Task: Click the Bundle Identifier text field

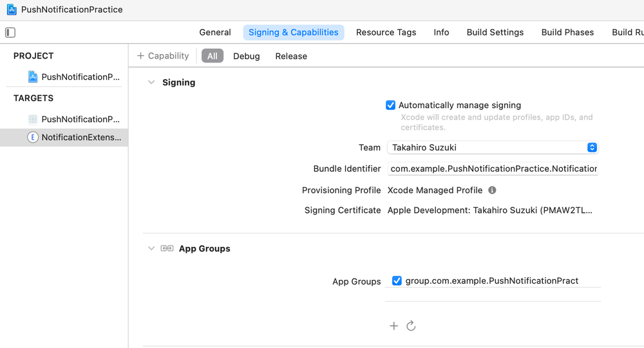Action: tap(493, 169)
